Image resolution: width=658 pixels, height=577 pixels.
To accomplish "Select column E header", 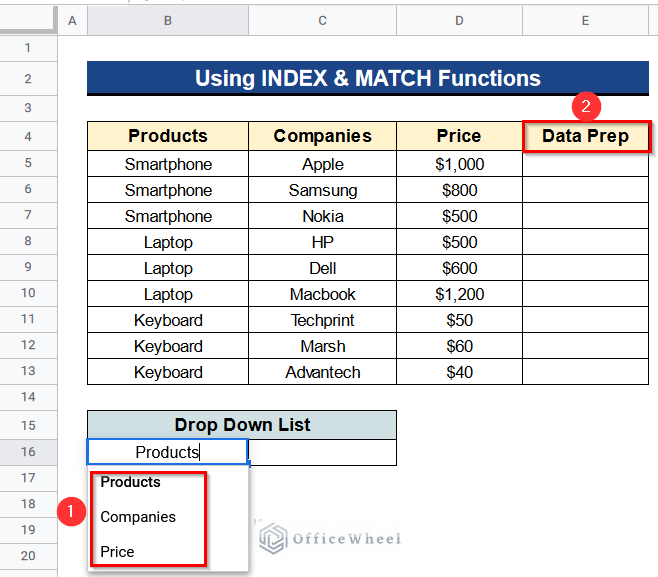I will 585,21.
